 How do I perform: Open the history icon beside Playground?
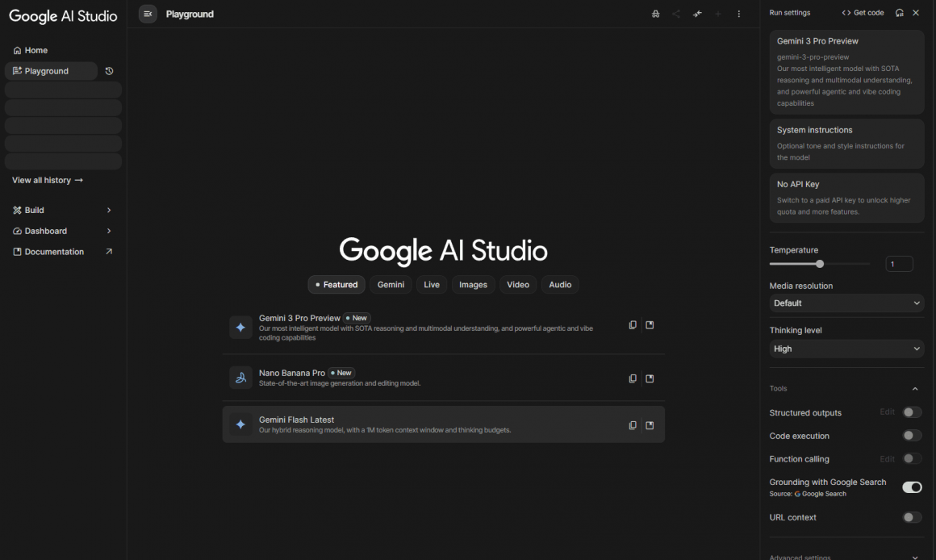pyautogui.click(x=110, y=71)
